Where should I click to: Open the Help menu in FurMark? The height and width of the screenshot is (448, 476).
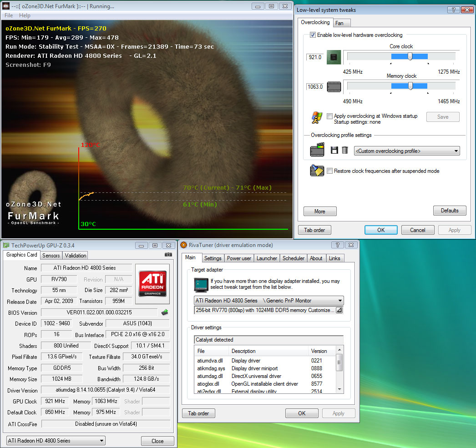[25, 15]
